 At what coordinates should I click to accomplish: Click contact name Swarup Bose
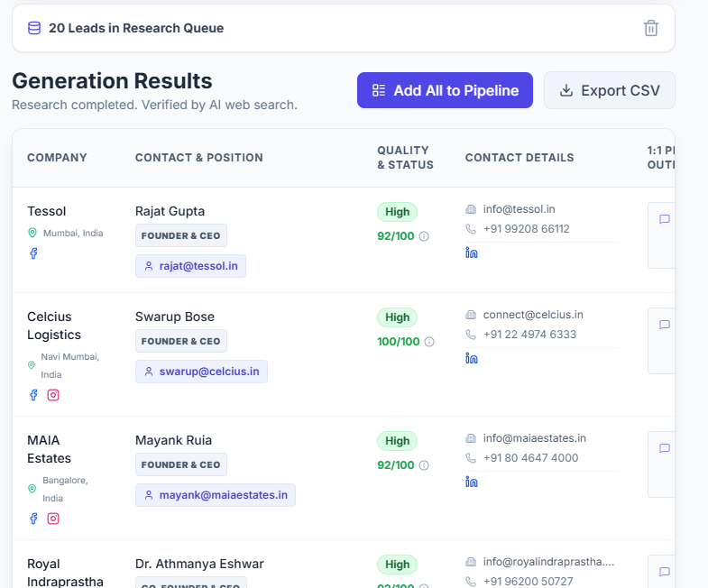tap(175, 317)
